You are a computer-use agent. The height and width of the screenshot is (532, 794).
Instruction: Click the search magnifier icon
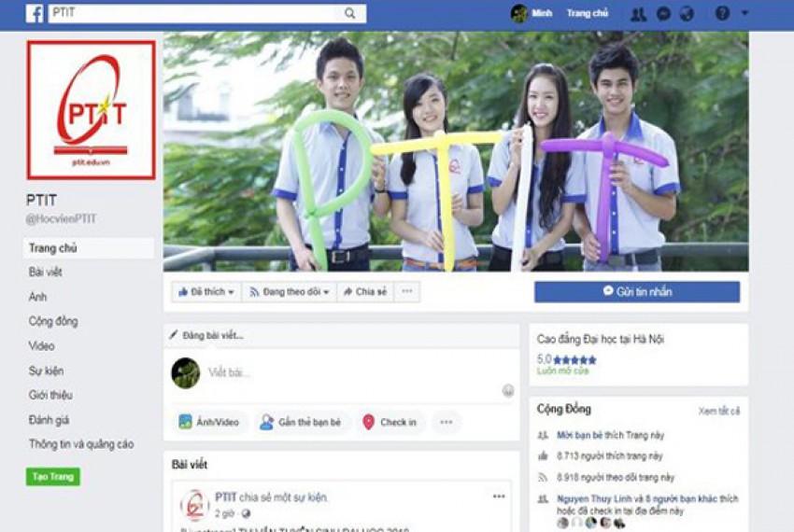pyautogui.click(x=349, y=13)
